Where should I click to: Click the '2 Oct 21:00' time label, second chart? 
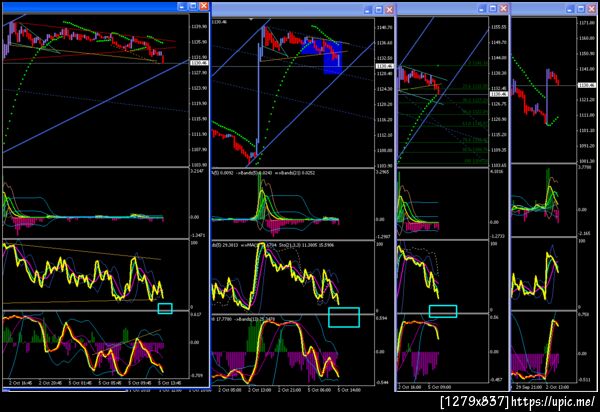(290, 390)
